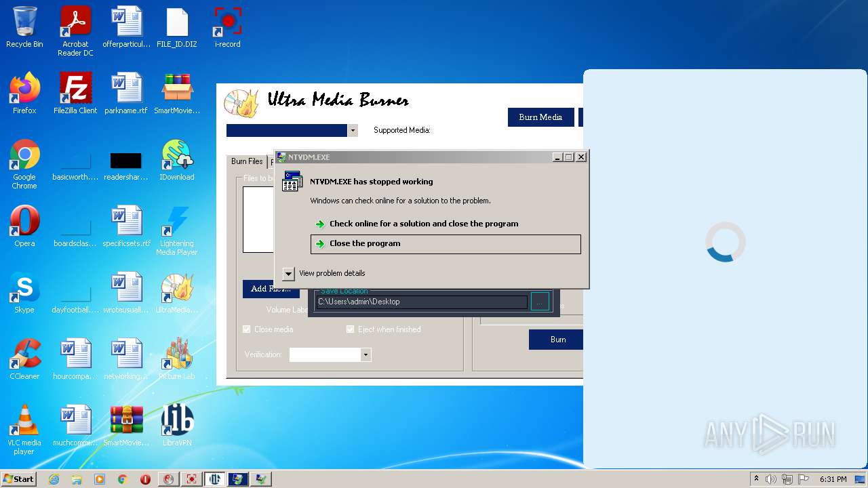This screenshot has width=868, height=488.
Task: Launch CCleaner desktop shortcut
Action: click(x=24, y=359)
